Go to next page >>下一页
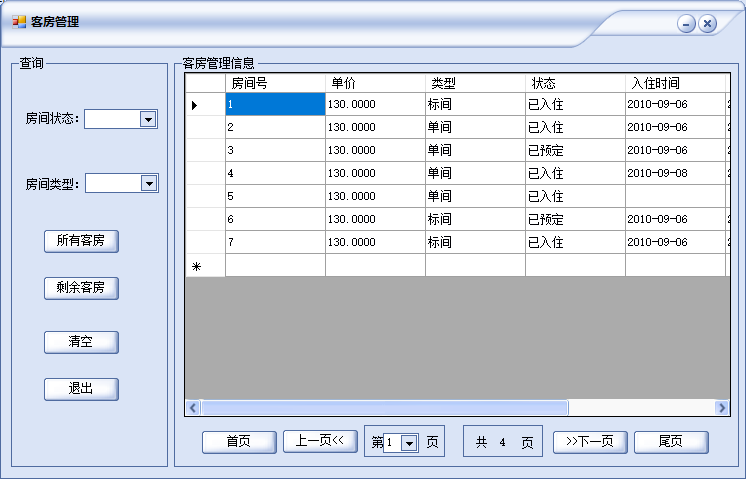This screenshot has height=479, width=746. (590, 442)
